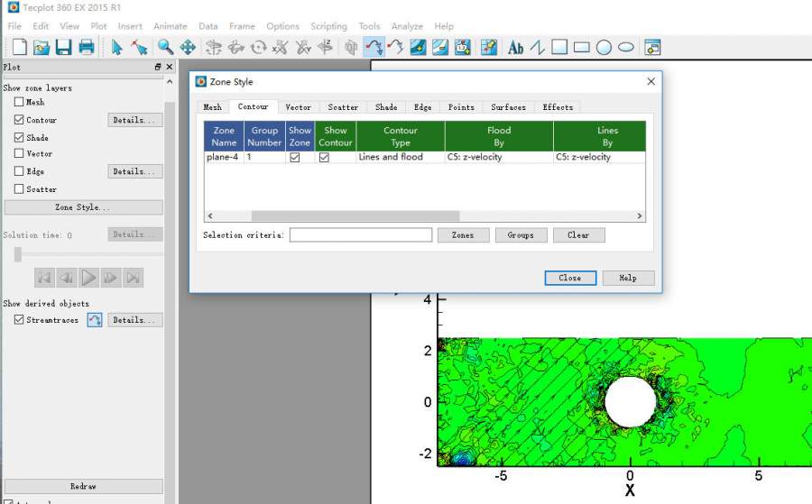Viewport: 812px width, 504px height.
Task: Select the twist rotate tool
Action: [258, 48]
